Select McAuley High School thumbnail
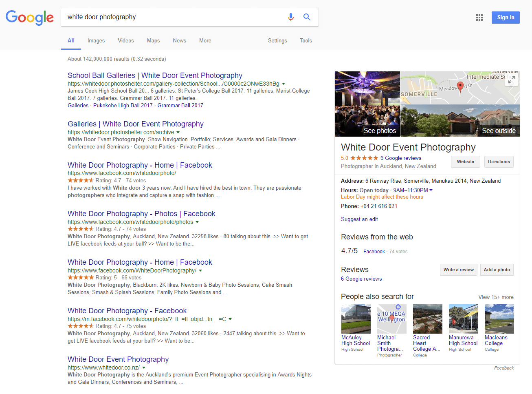The height and width of the screenshot is (394, 532). click(356, 319)
